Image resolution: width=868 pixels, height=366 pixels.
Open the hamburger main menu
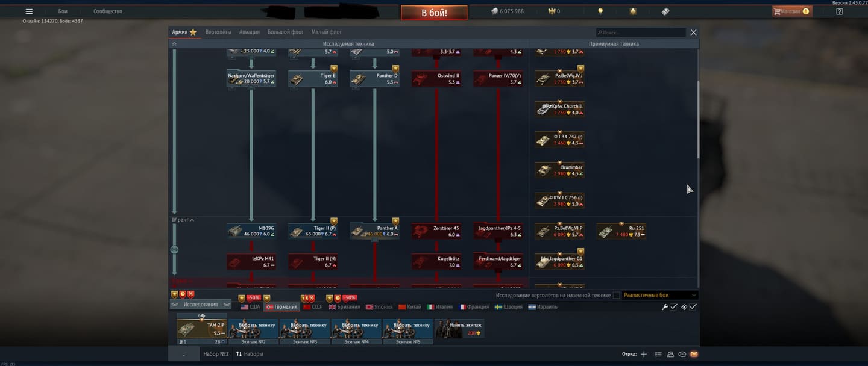pyautogui.click(x=29, y=11)
